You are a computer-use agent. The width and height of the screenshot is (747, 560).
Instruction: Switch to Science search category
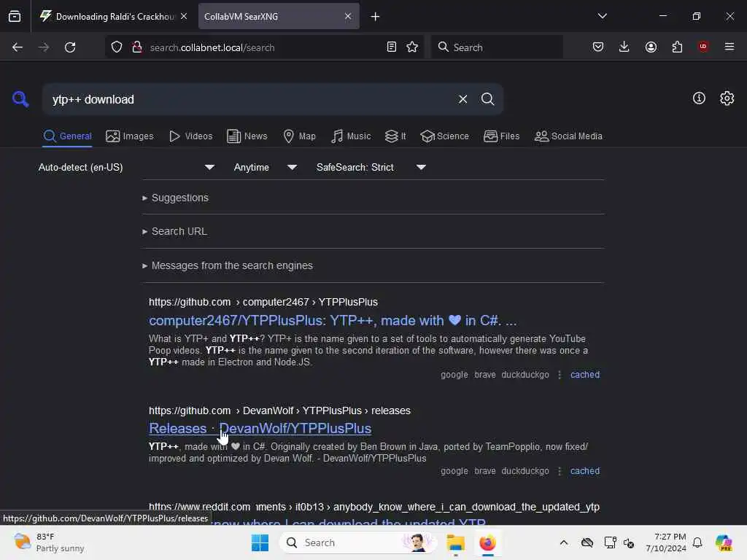point(444,136)
